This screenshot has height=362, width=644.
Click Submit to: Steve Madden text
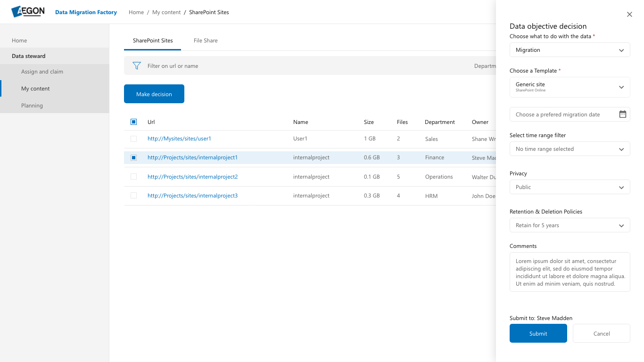541,318
